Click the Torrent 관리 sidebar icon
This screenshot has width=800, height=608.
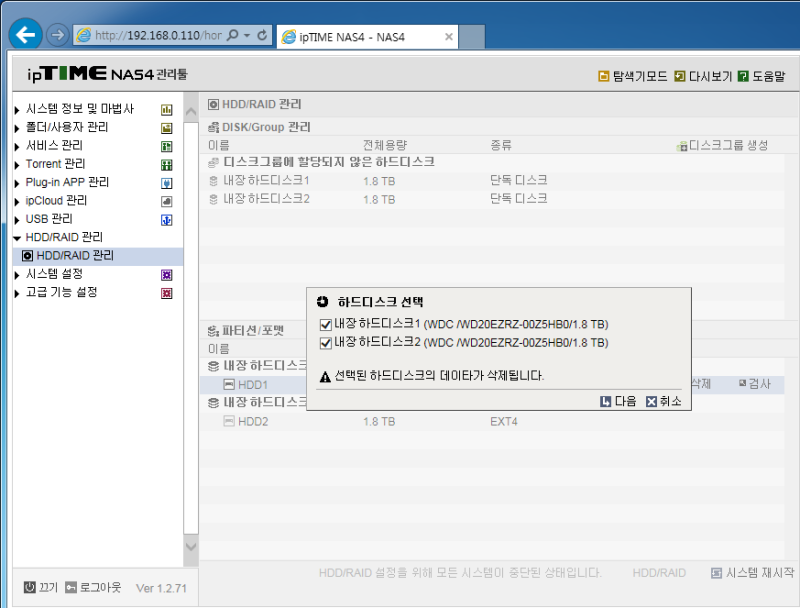(168, 163)
